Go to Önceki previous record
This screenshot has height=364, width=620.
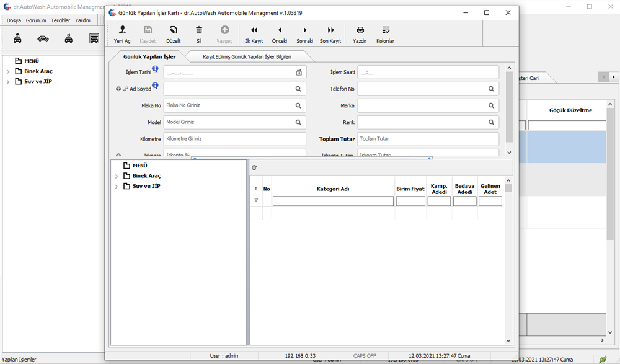pyautogui.click(x=280, y=30)
